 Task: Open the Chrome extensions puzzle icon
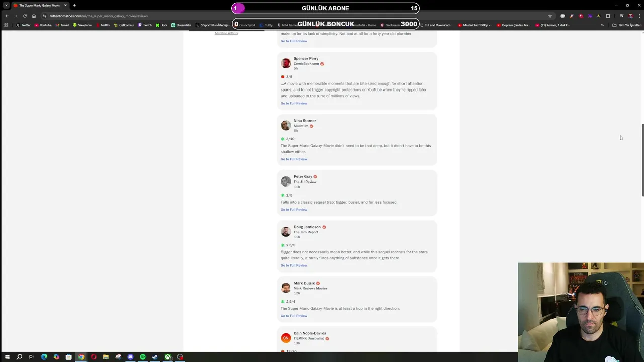point(608,16)
